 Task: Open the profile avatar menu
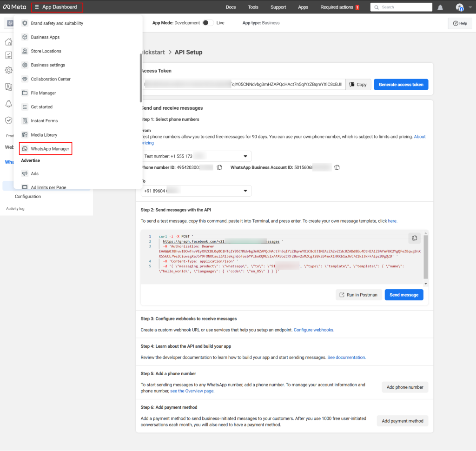460,7
